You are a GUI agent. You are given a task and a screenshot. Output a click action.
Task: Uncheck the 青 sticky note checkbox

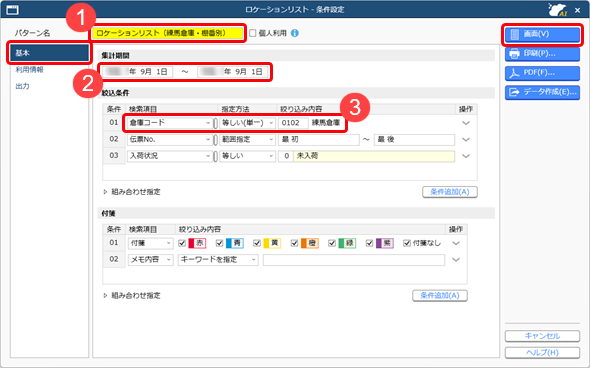(x=219, y=243)
